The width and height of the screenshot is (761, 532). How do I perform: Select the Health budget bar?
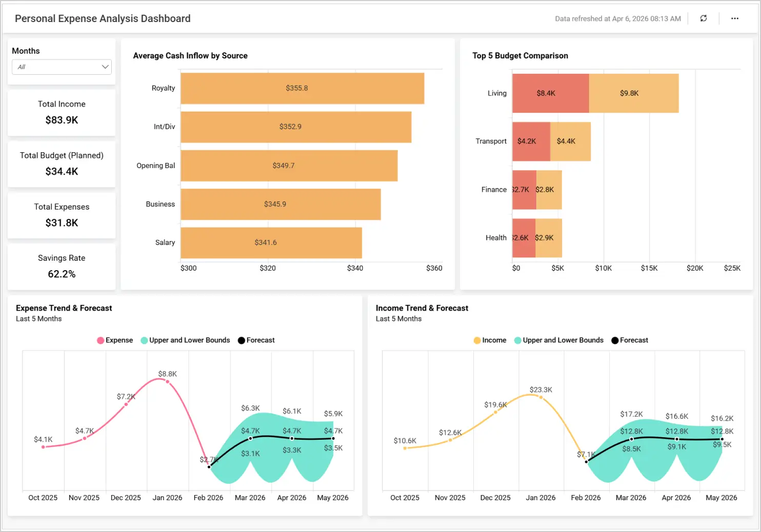point(548,237)
